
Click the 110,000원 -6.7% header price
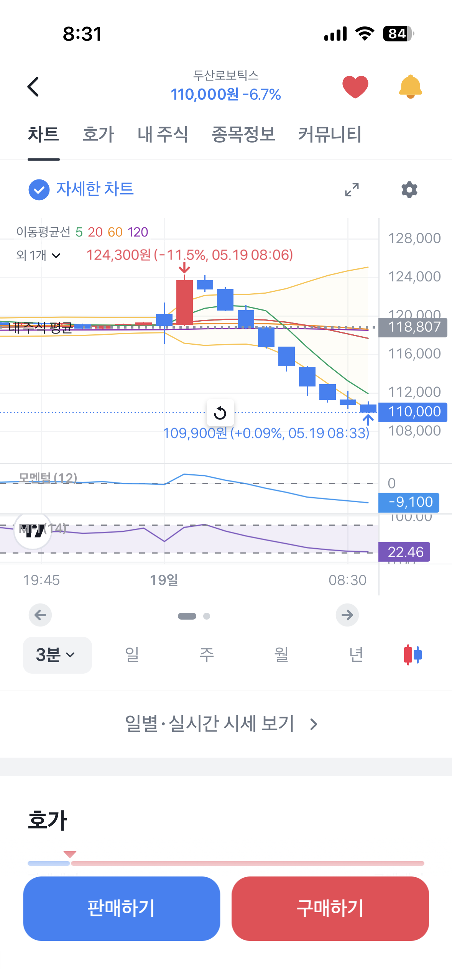click(x=226, y=94)
